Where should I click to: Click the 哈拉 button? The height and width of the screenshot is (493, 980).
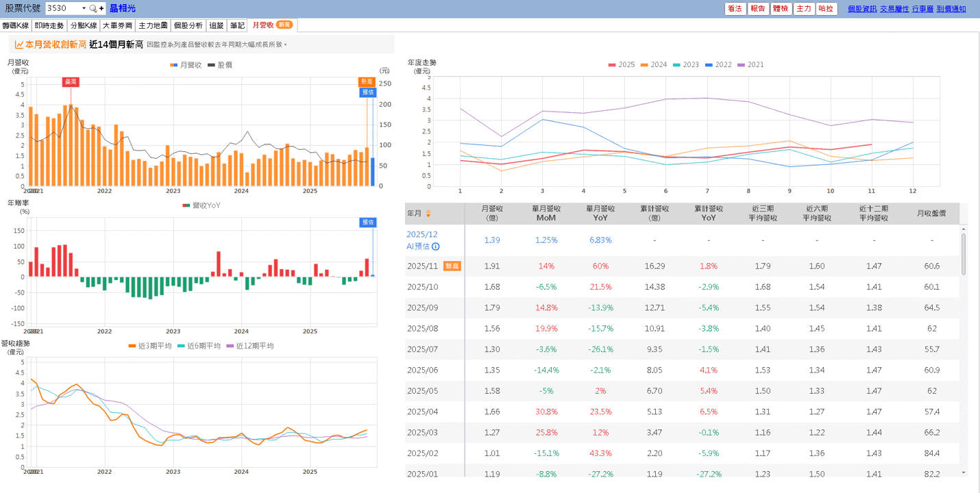826,9
